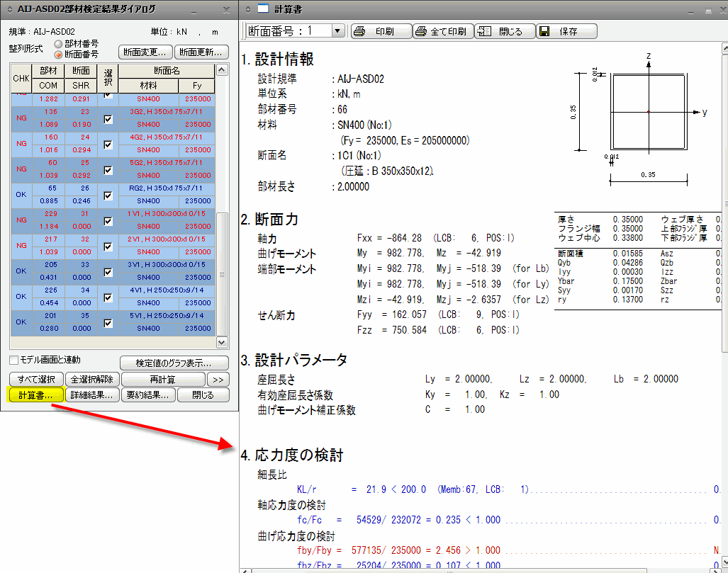
Task: Click the KL/r slenderness ratio line
Action: pos(508,489)
